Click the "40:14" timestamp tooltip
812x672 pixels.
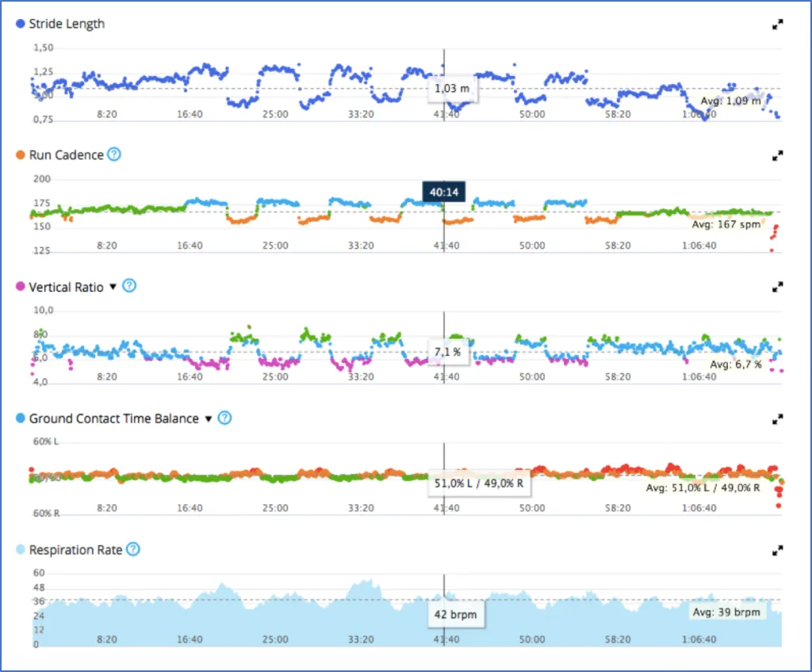point(444,192)
